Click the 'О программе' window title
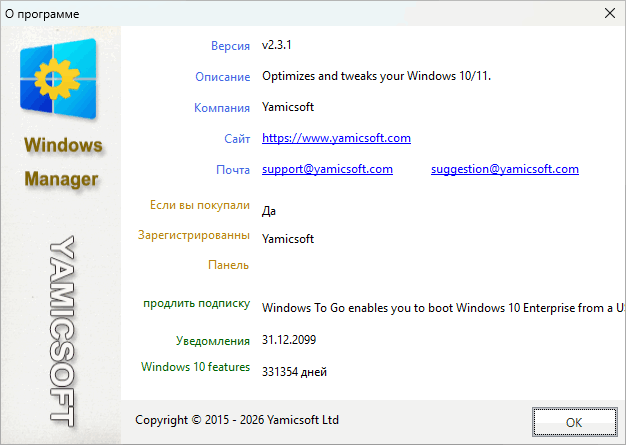626x445 pixels. 42,14
